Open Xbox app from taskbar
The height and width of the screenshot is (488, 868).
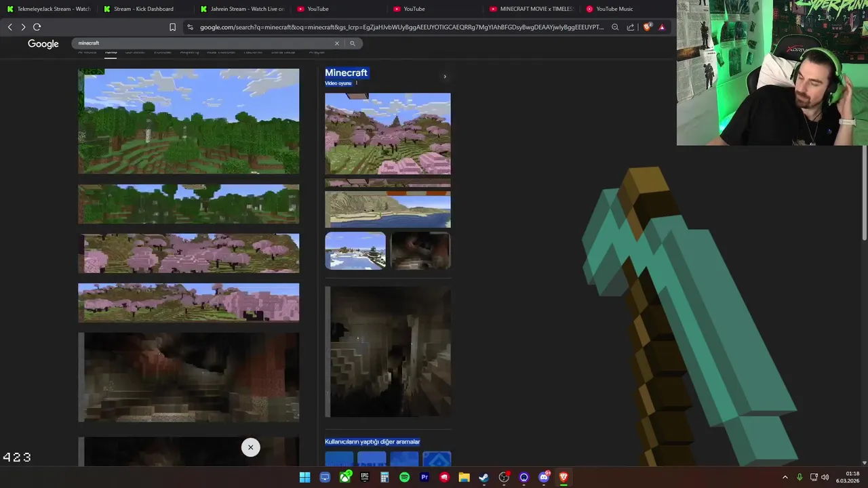[x=345, y=477]
